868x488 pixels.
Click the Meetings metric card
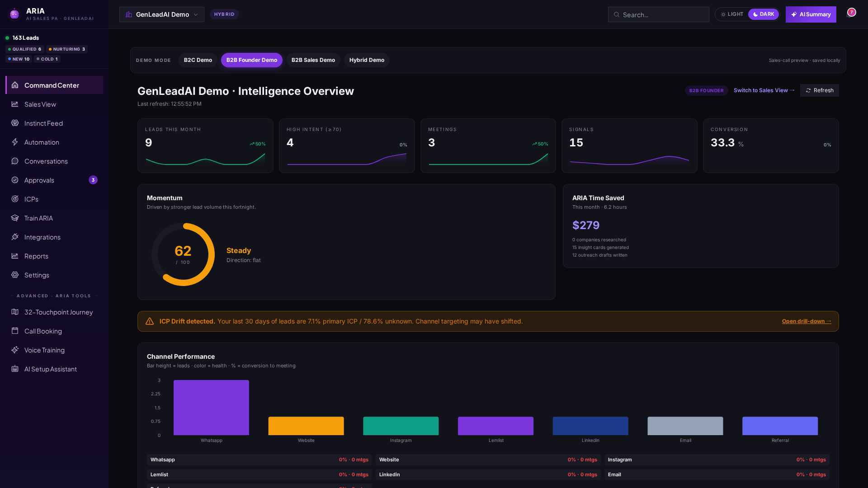pyautogui.click(x=488, y=145)
